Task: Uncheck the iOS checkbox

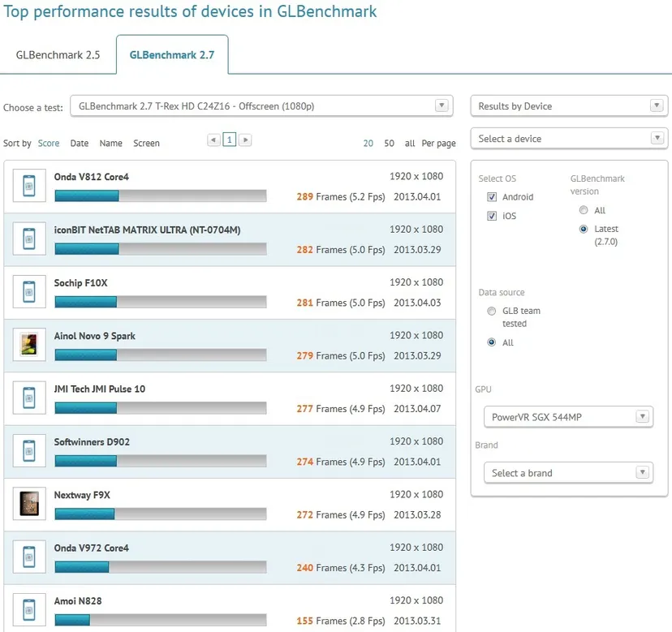Action: 492,216
